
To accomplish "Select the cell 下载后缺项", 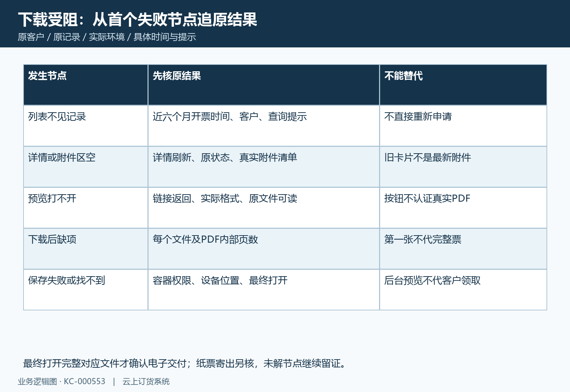I will 85,249.
